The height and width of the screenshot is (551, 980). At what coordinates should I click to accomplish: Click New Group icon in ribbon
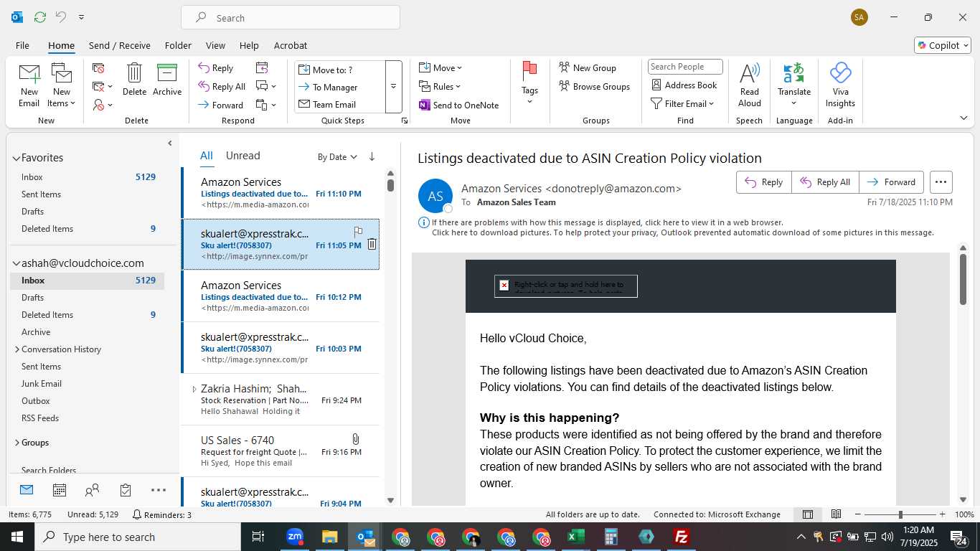click(x=588, y=67)
